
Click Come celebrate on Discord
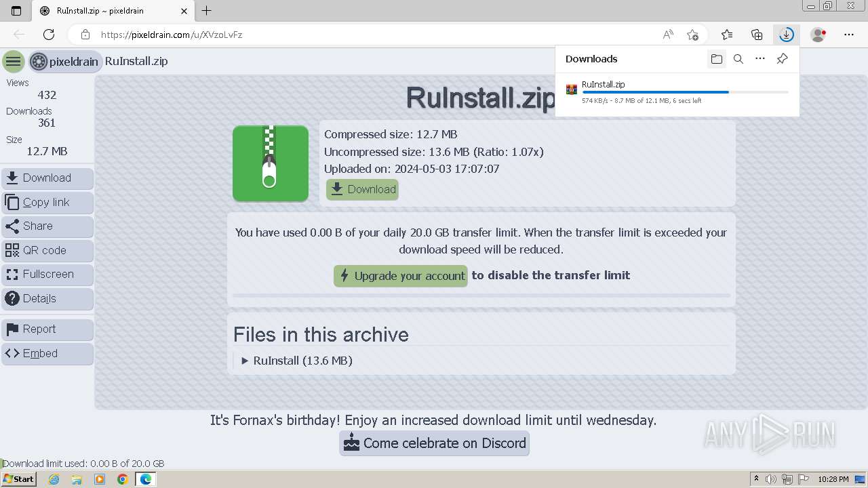pyautogui.click(x=435, y=443)
